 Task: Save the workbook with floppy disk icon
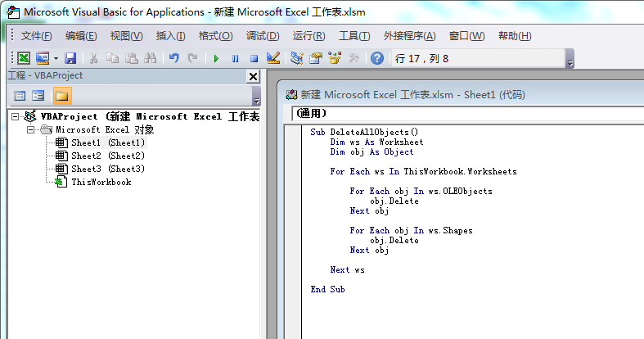pyautogui.click(x=70, y=58)
